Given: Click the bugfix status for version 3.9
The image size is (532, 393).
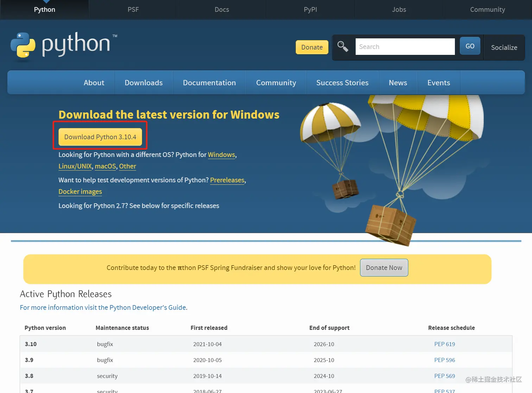Looking at the screenshot, I should [x=105, y=360].
